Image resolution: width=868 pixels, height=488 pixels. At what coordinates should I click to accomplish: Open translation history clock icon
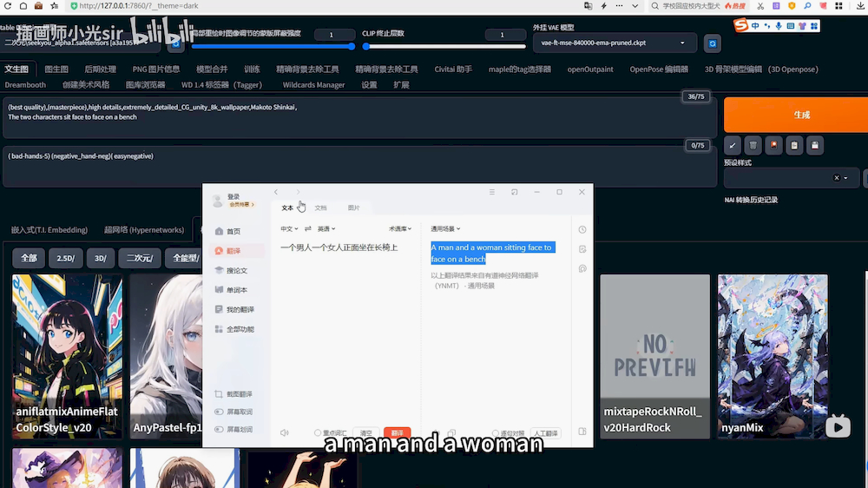click(x=582, y=229)
